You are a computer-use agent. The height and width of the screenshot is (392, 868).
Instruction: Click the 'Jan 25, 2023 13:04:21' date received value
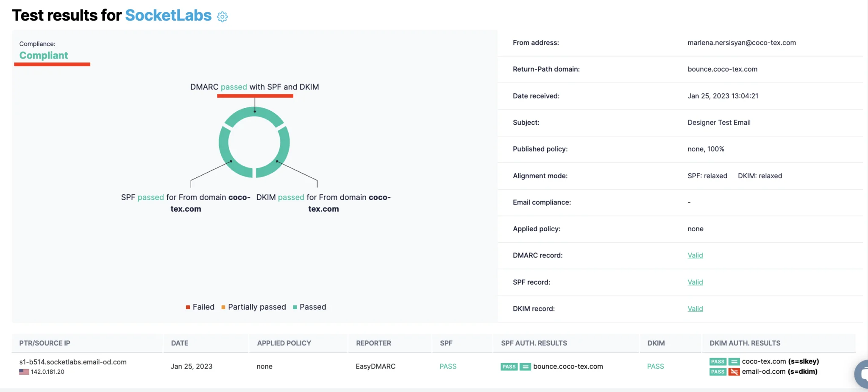[723, 96]
